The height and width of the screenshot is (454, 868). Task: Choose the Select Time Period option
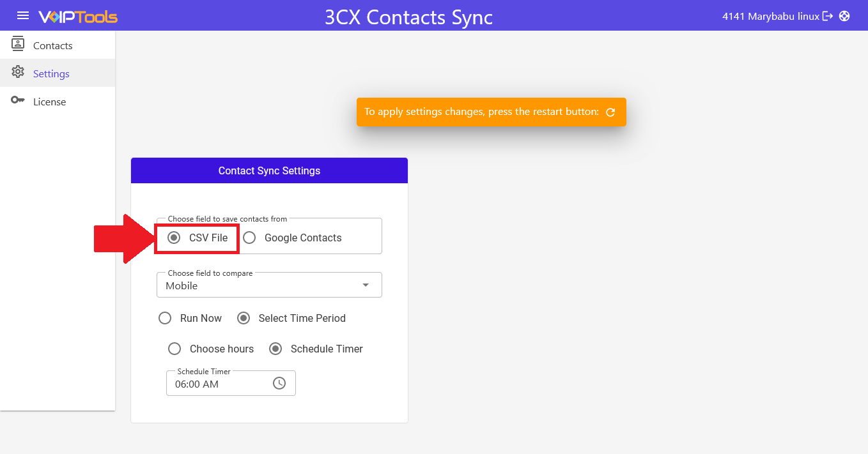click(244, 318)
